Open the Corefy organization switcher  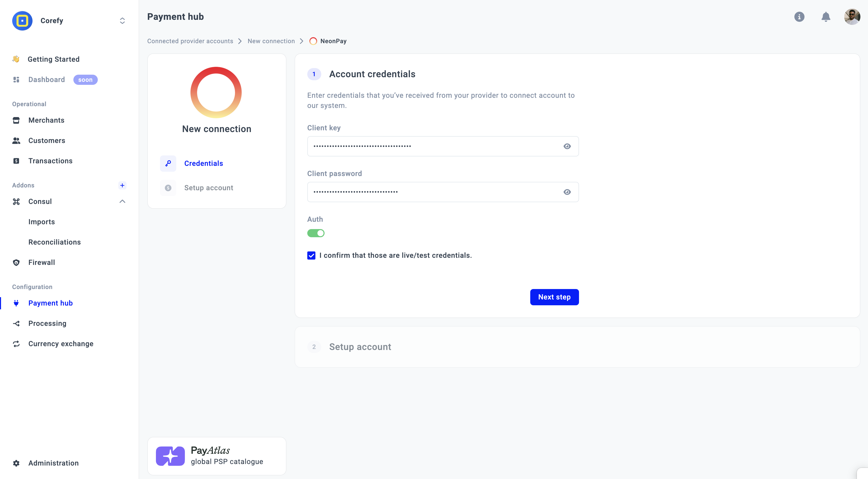122,21
